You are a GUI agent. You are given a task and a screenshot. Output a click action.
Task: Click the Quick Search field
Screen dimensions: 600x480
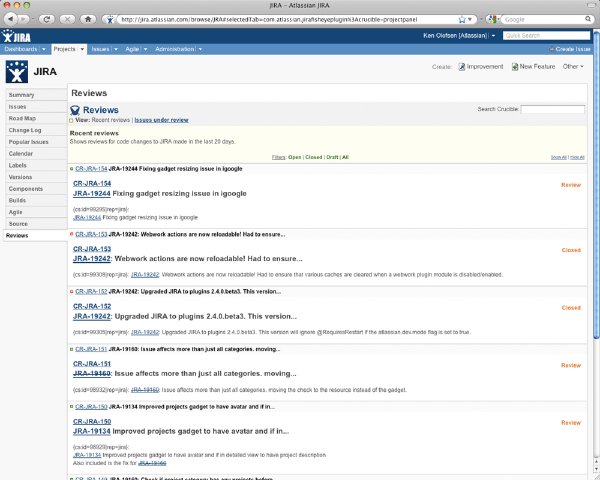click(x=546, y=36)
